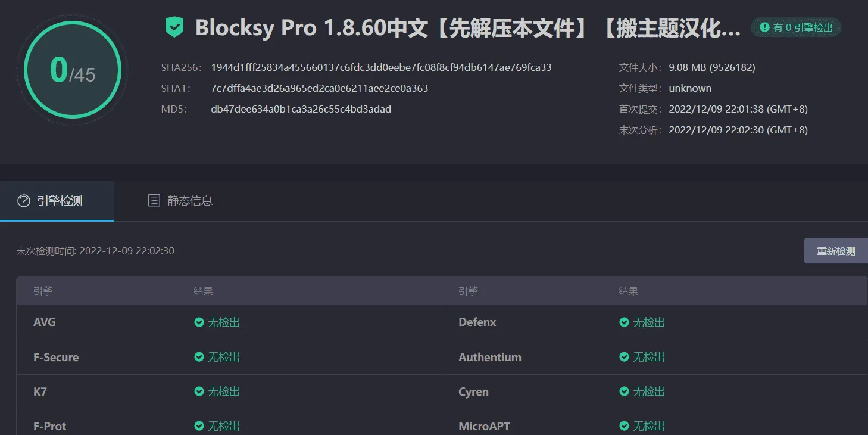Click the green check icon in K7 row

[x=199, y=392]
